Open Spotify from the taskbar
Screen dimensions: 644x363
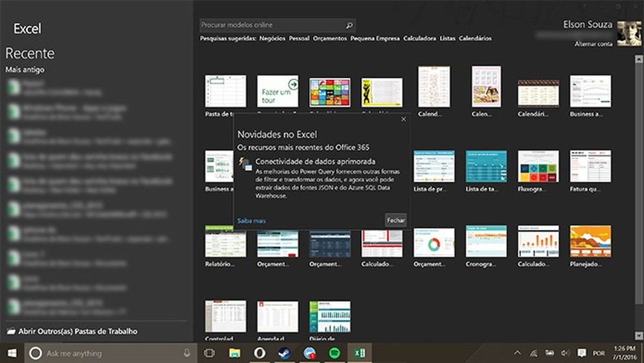coord(334,353)
